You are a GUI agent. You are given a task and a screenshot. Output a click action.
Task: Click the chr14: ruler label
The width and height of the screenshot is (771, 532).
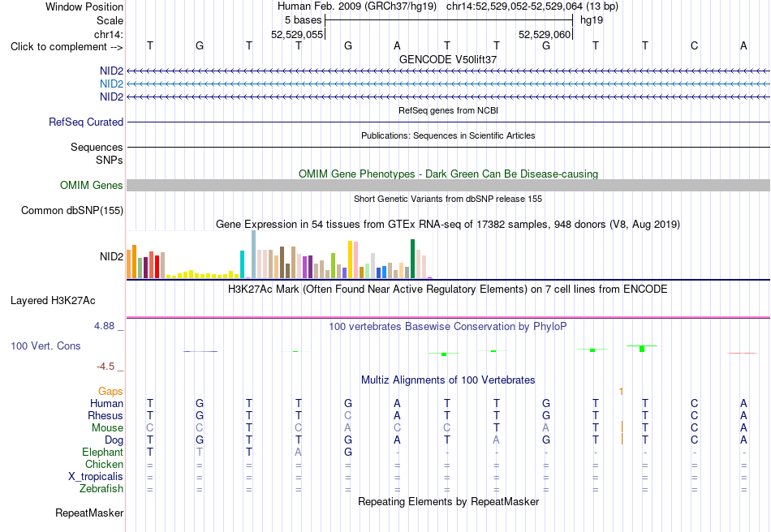click(109, 34)
